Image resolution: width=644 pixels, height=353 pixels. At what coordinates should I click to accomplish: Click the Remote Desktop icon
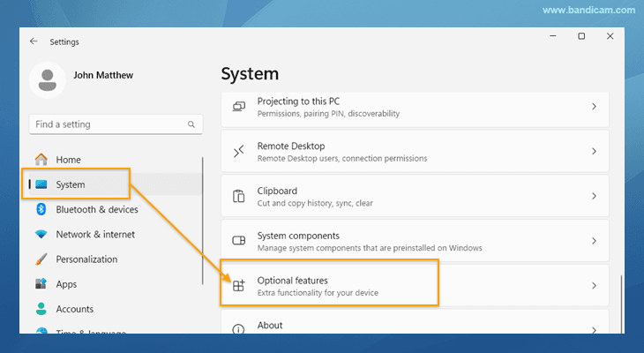point(239,151)
